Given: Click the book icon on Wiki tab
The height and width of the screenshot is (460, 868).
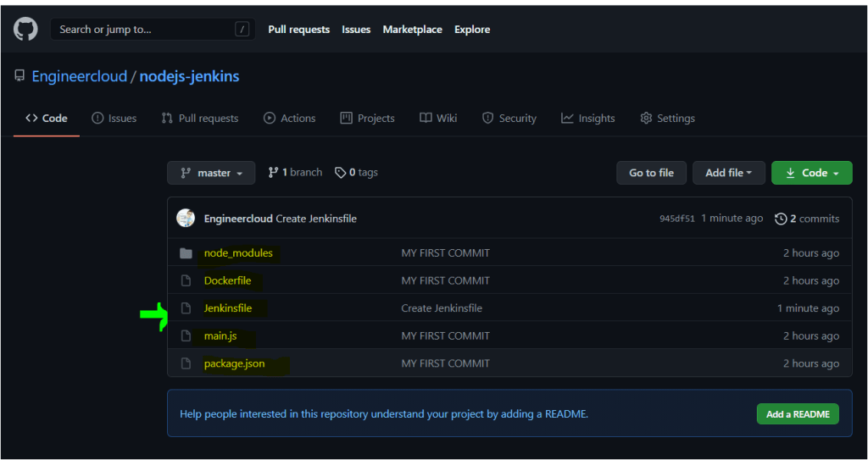Looking at the screenshot, I should pos(426,118).
